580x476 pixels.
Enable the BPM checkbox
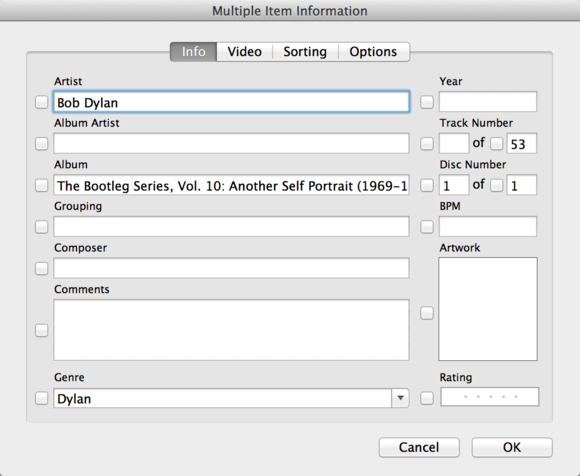tap(427, 227)
